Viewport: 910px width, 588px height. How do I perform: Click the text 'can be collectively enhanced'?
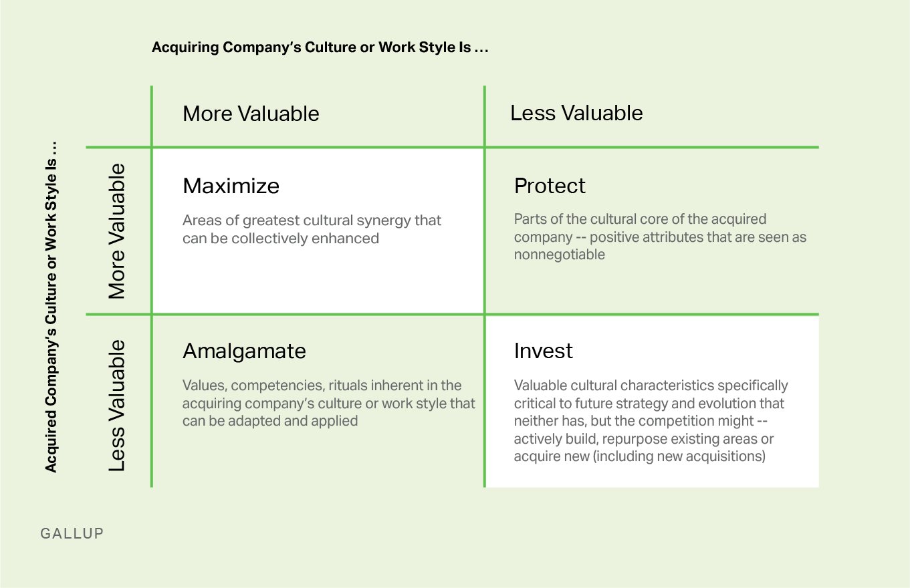coord(281,238)
